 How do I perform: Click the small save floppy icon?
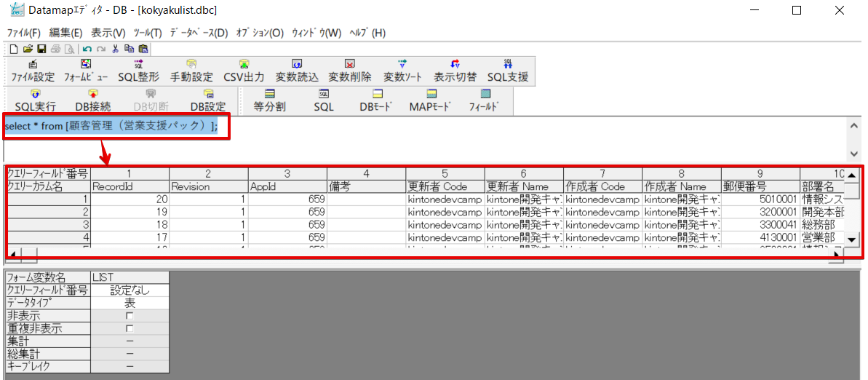[41, 48]
